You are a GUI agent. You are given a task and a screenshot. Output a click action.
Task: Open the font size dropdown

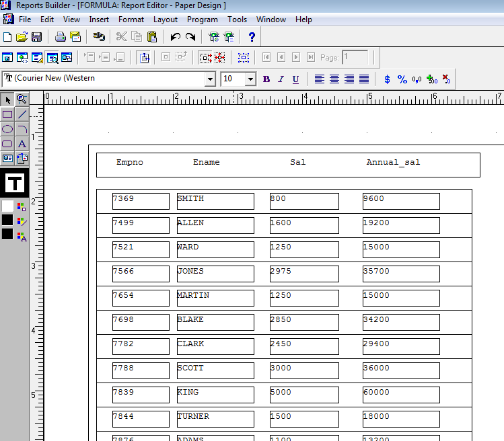[250, 79]
